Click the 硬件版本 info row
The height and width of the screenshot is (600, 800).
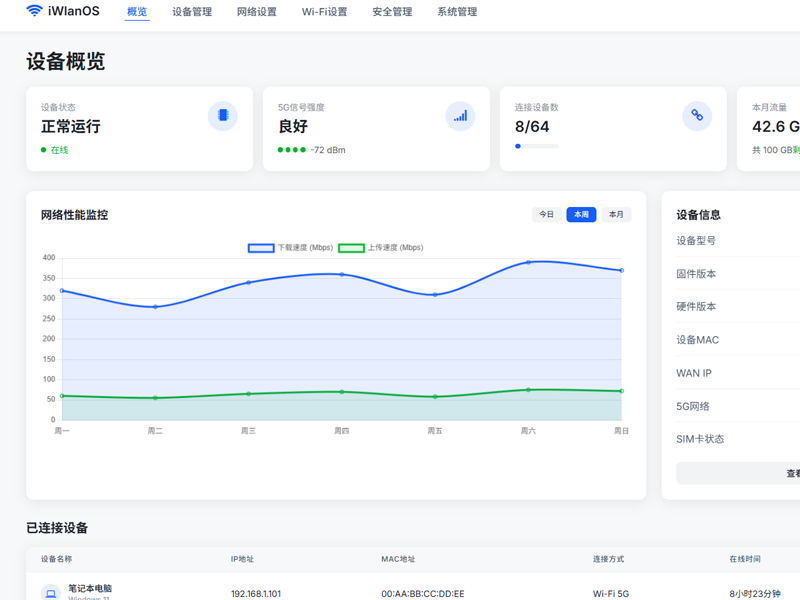(x=738, y=307)
